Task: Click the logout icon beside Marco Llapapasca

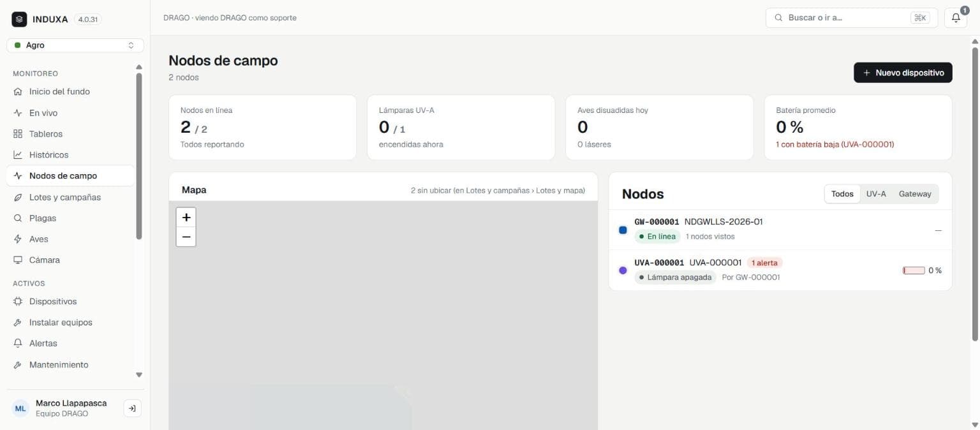Action: pyautogui.click(x=132, y=408)
